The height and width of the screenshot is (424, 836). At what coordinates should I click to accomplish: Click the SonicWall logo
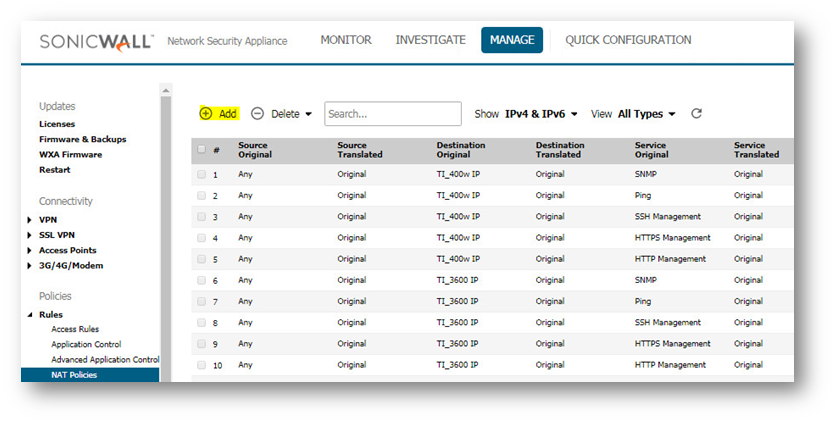[96, 41]
